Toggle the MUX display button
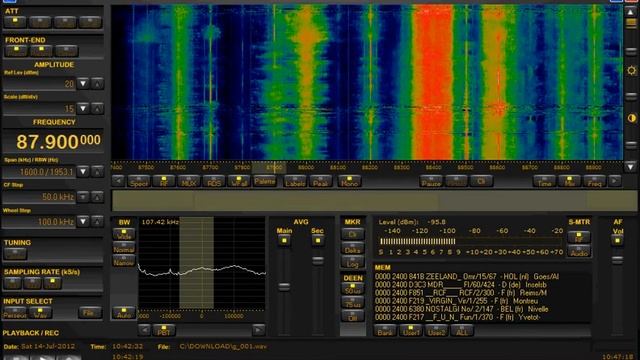The width and height of the screenshot is (640, 360). click(x=189, y=181)
